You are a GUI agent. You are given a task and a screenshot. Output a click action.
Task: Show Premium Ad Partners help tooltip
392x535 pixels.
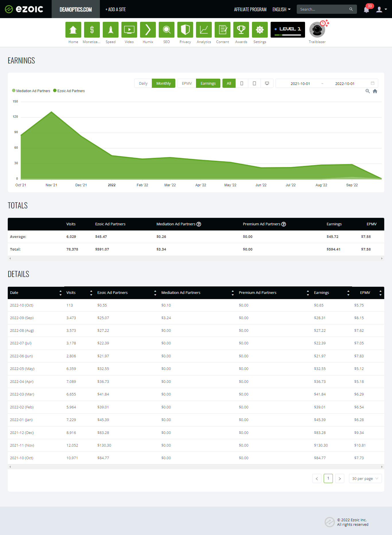click(x=284, y=224)
